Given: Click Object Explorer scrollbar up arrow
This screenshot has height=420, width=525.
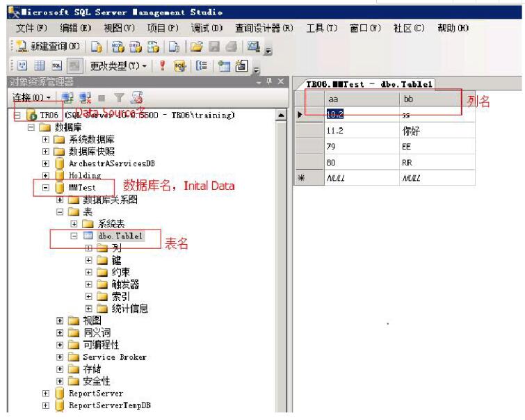Looking at the screenshot, I should tap(281, 115).
